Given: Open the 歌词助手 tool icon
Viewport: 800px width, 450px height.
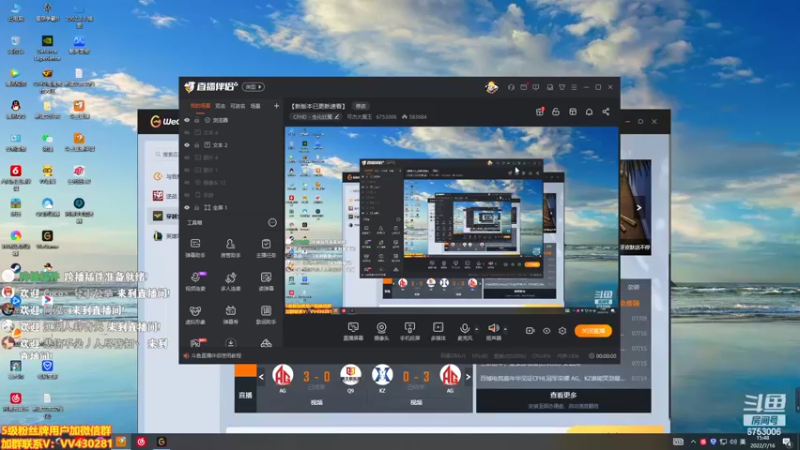Looking at the screenshot, I should 266,314.
